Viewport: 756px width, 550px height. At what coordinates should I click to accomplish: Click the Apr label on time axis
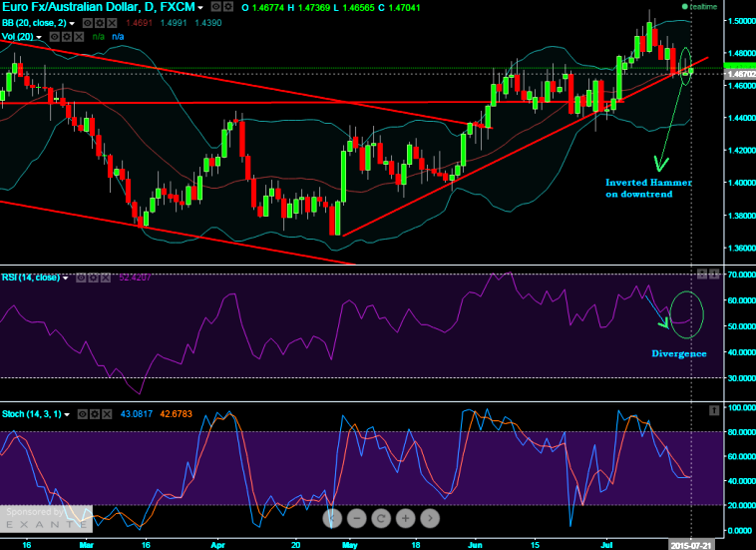point(218,545)
